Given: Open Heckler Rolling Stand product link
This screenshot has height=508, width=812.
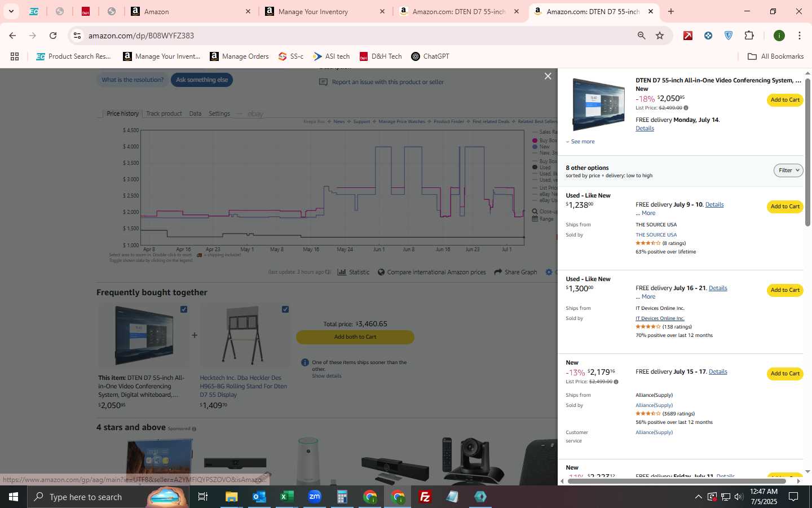Looking at the screenshot, I should [243, 386].
